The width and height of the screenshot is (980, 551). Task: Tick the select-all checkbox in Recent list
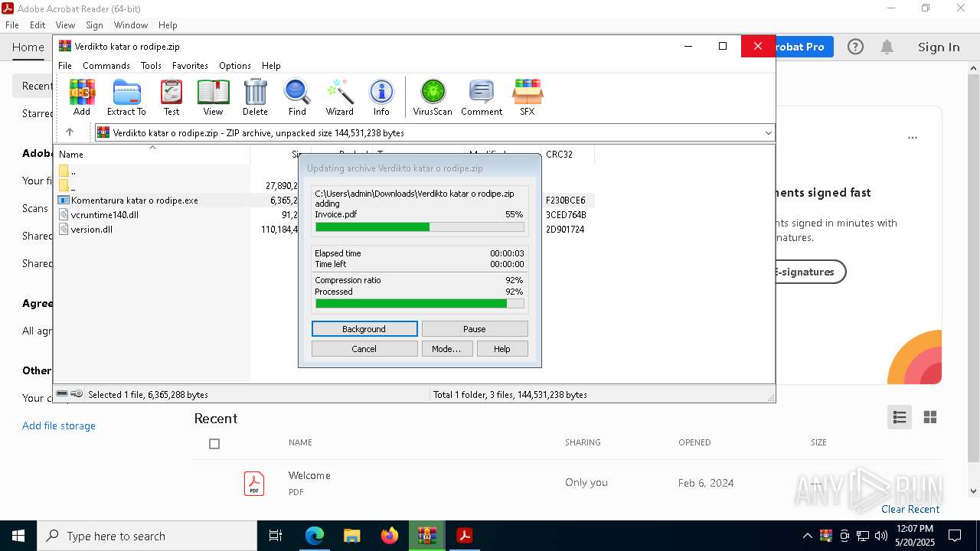click(x=214, y=444)
